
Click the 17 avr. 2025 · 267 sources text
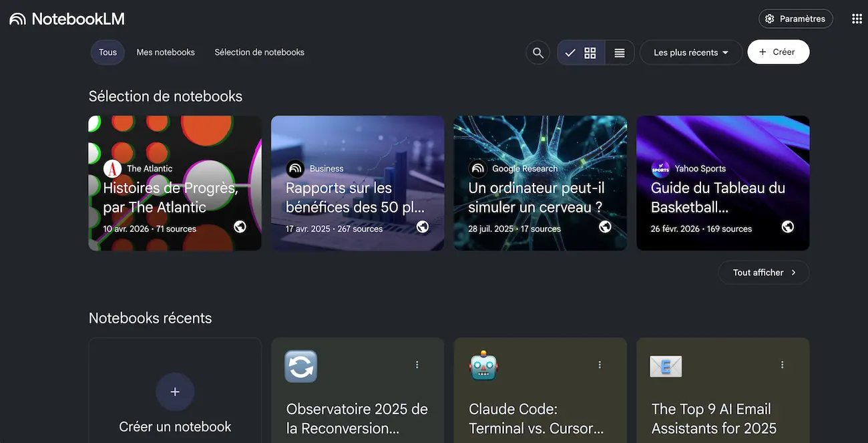(334, 229)
